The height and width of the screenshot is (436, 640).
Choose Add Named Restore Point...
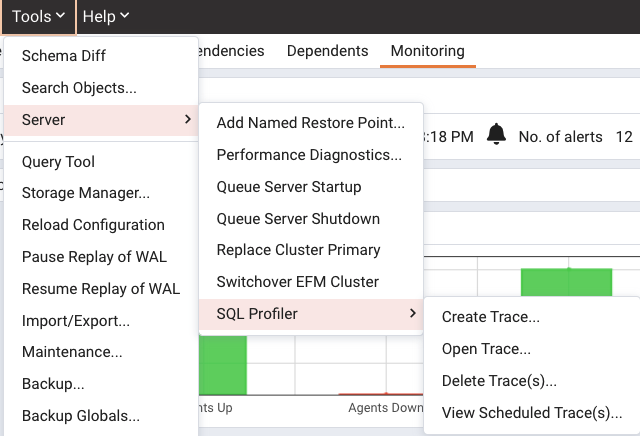pos(311,123)
